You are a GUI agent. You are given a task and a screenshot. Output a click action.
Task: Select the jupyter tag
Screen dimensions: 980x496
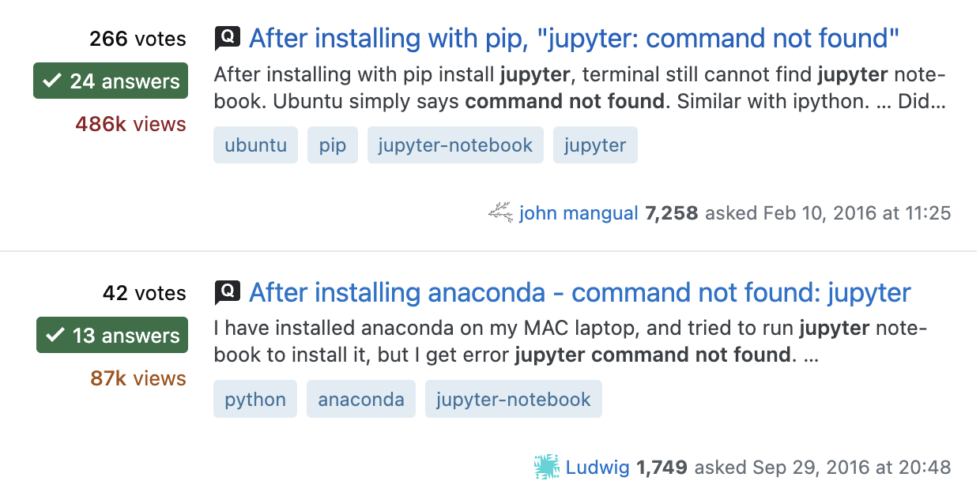(x=595, y=145)
